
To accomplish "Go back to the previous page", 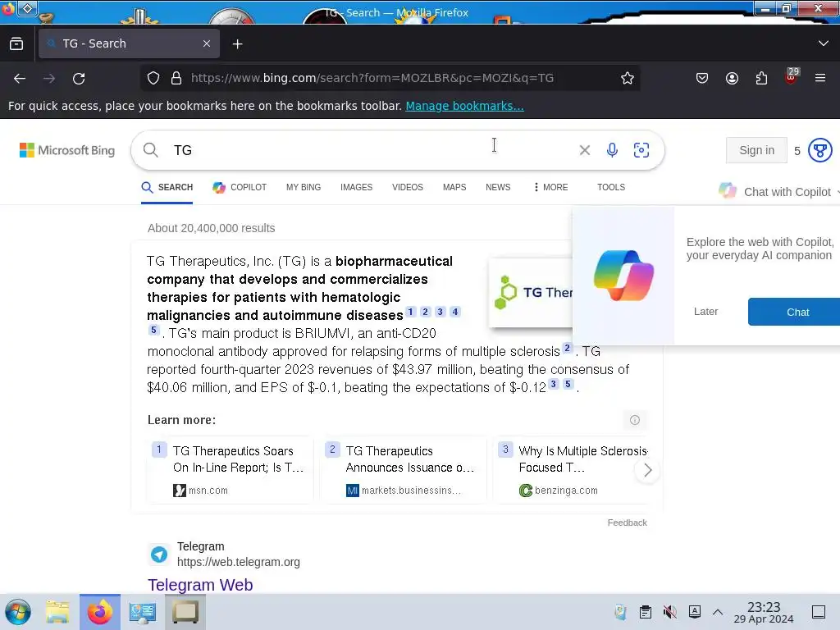I will (20, 78).
